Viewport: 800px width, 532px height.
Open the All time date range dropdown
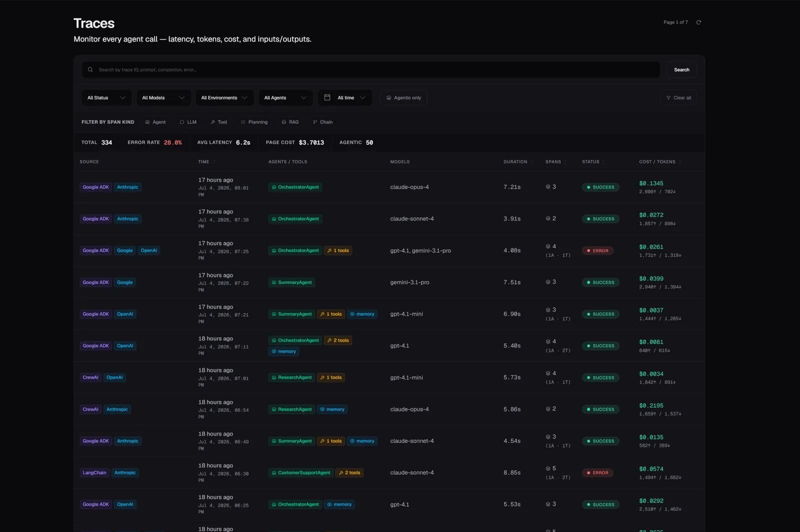pyautogui.click(x=345, y=98)
